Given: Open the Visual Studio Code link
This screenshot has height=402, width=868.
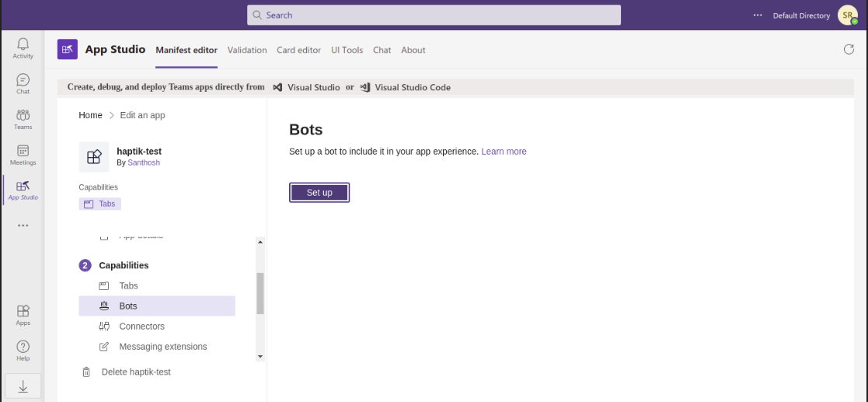Looking at the screenshot, I should click(x=413, y=87).
